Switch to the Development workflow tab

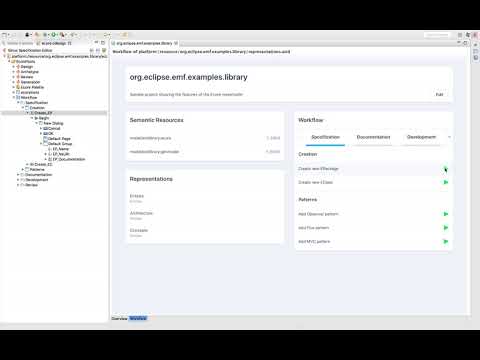click(421, 137)
